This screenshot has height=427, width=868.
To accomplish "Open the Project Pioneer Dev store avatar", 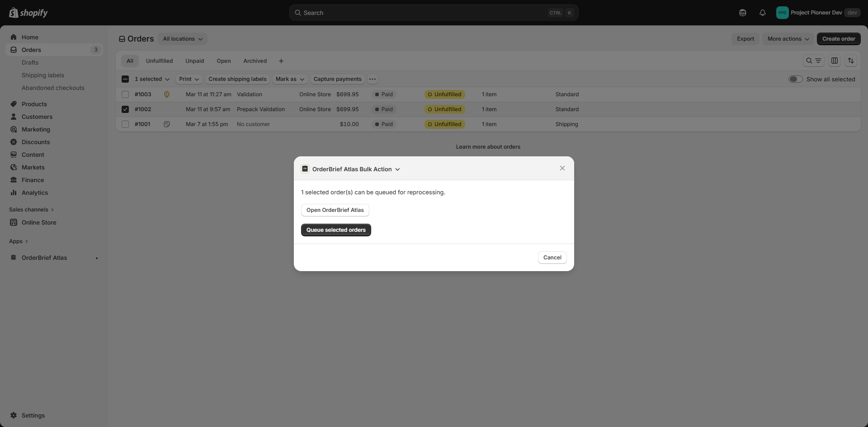I will 782,13.
